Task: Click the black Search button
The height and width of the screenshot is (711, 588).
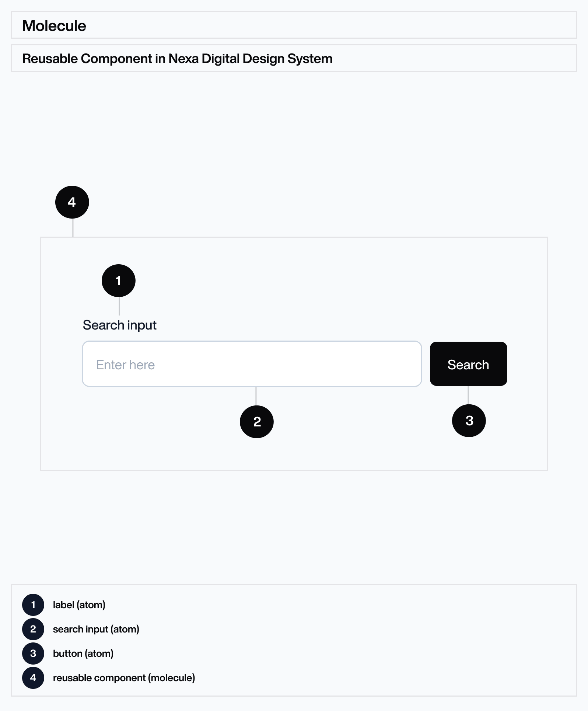Action: click(468, 364)
